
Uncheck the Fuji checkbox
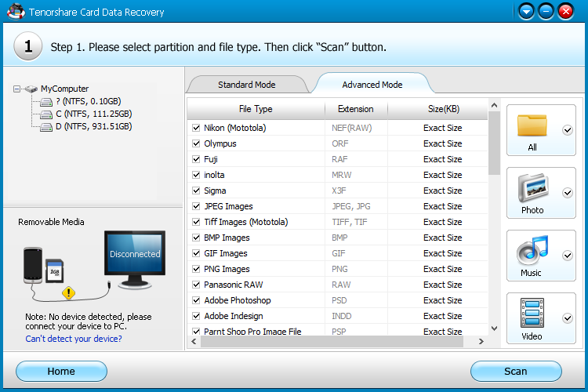(196, 159)
